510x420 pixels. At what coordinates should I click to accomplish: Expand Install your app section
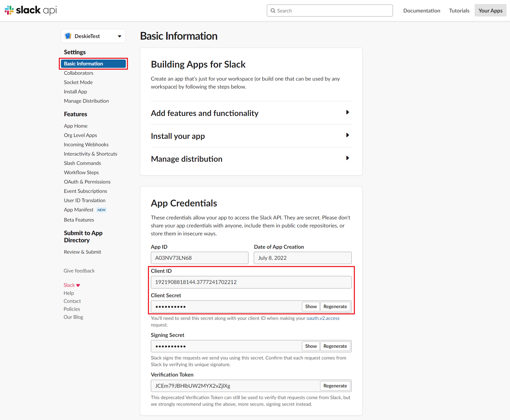(251, 136)
